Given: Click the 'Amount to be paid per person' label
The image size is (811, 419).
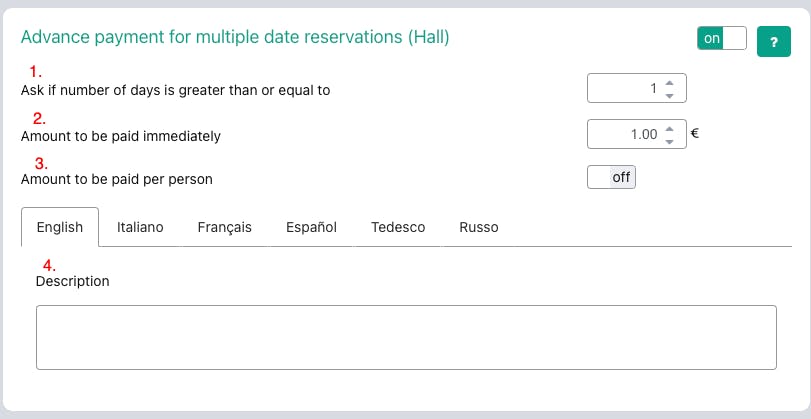Looking at the screenshot, I should pyautogui.click(x=117, y=180).
